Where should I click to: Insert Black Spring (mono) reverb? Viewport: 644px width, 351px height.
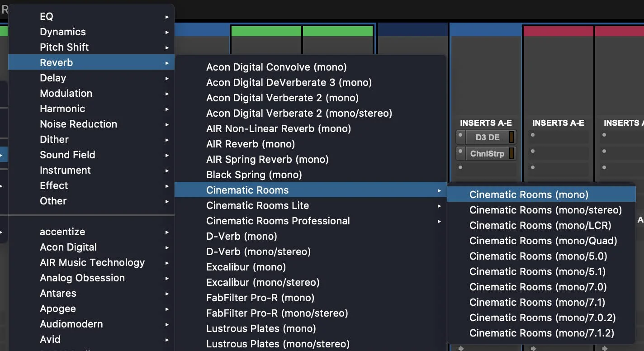click(311, 175)
